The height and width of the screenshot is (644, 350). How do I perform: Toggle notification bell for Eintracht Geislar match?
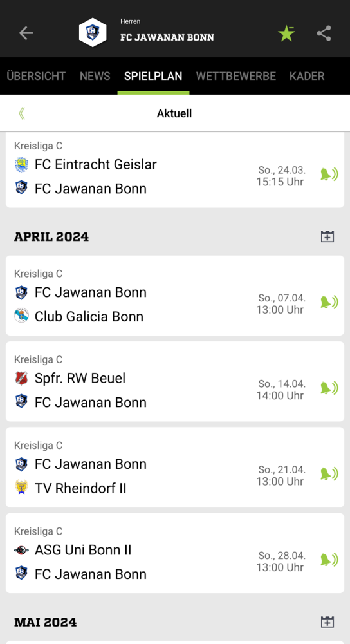[x=329, y=175]
